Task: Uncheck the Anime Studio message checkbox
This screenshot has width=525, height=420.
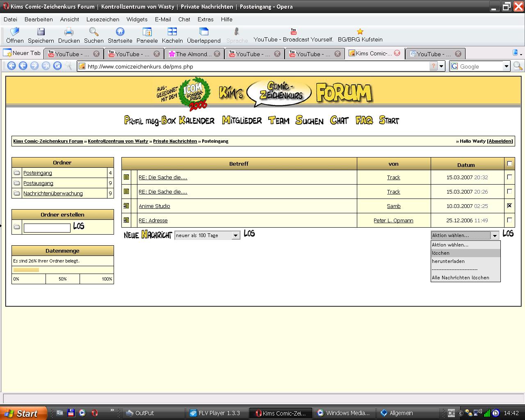Action: point(509,206)
